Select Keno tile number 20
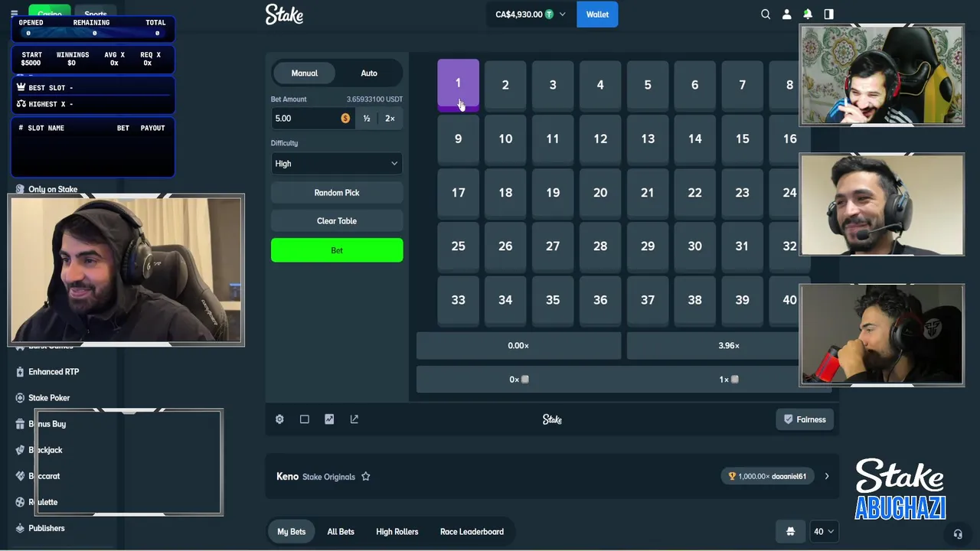This screenshot has height=551, width=980. (600, 193)
